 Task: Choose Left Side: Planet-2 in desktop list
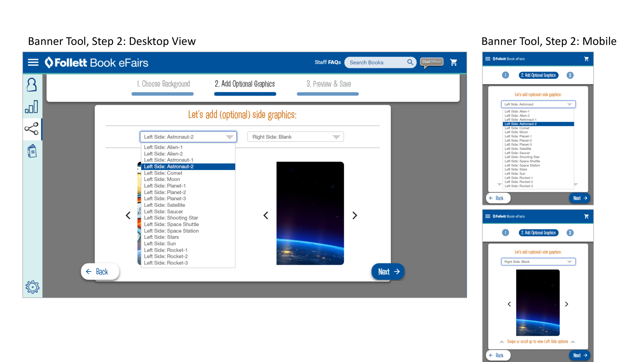pos(188,192)
